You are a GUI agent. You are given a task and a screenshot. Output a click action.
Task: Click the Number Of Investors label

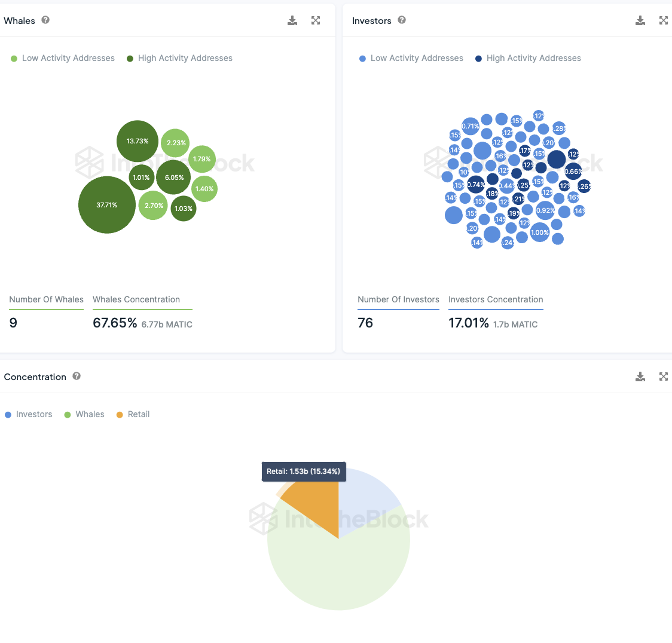click(399, 299)
